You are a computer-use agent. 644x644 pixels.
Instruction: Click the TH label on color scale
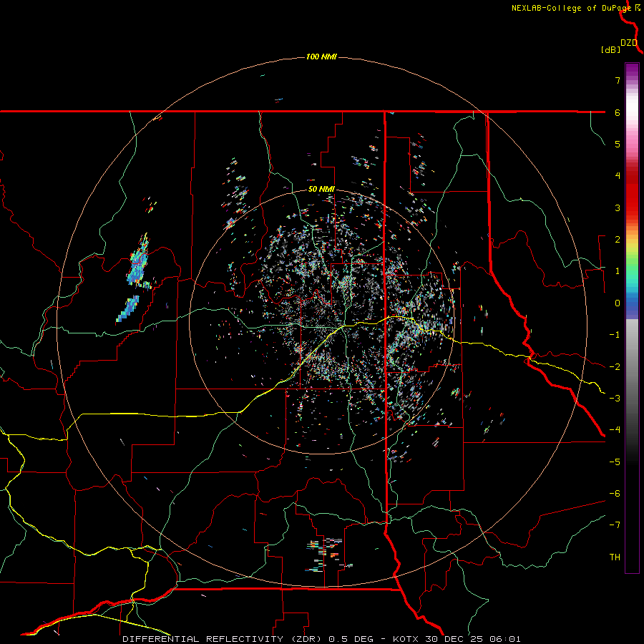pyautogui.click(x=615, y=557)
